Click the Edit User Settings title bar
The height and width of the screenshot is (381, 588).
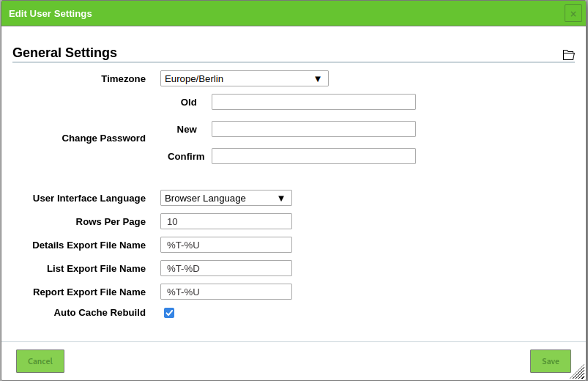pyautogui.click(x=281, y=13)
